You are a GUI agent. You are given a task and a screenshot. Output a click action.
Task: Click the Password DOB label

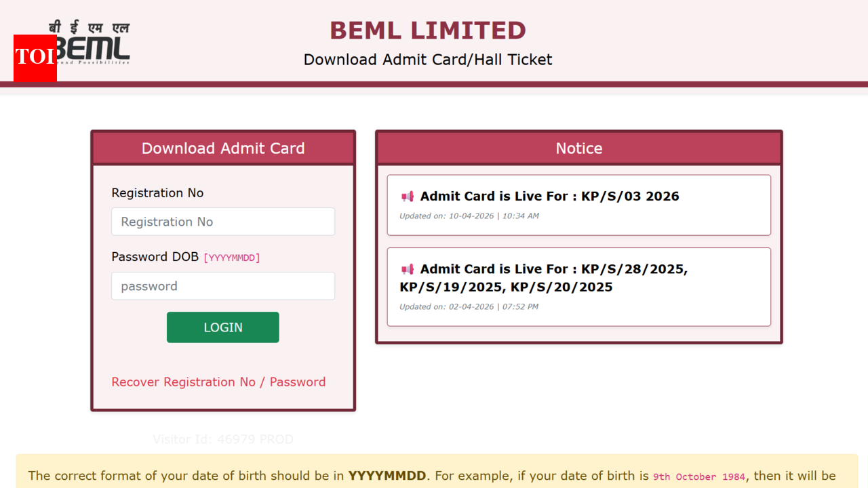(x=154, y=257)
